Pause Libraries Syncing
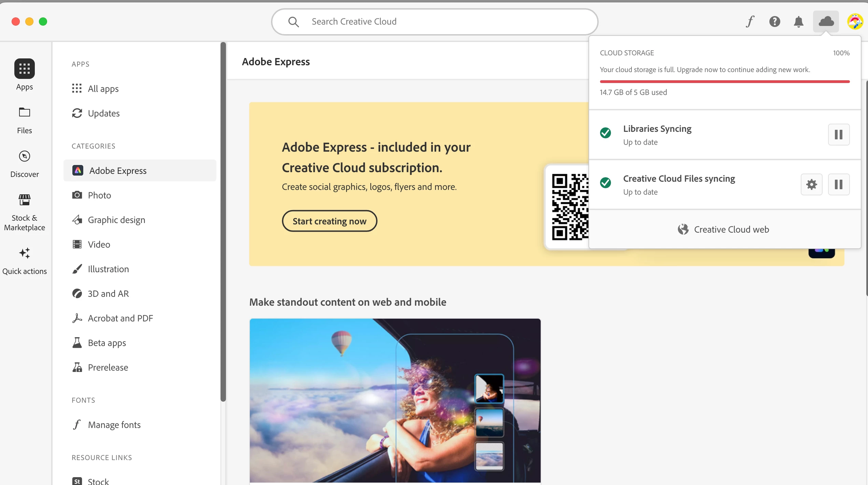The width and height of the screenshot is (868, 485). (x=839, y=134)
